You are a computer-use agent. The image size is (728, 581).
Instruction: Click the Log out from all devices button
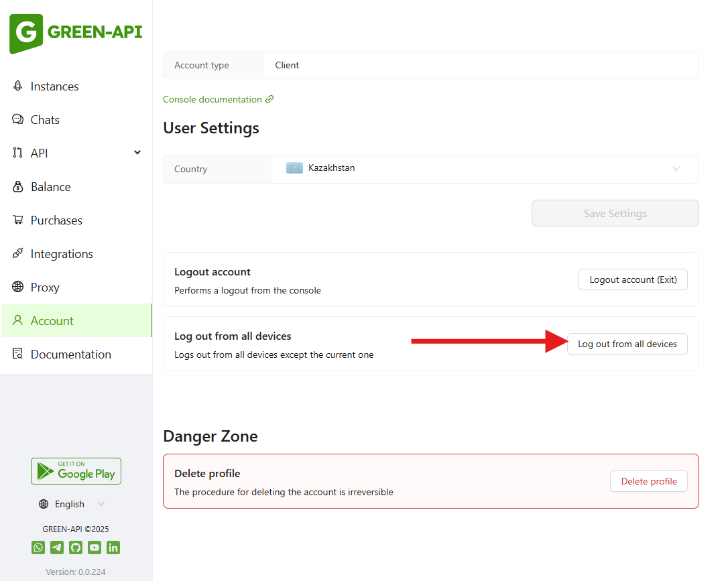coord(627,344)
